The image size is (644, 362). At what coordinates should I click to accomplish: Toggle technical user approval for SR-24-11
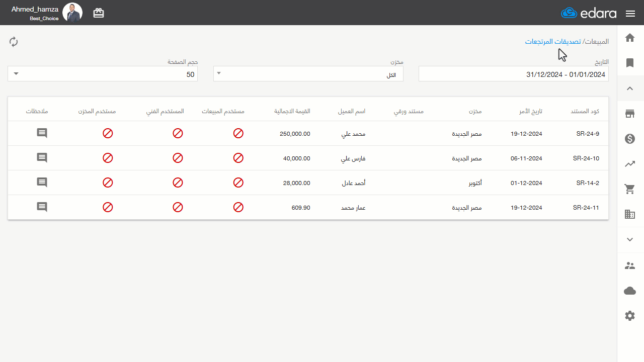(x=178, y=207)
